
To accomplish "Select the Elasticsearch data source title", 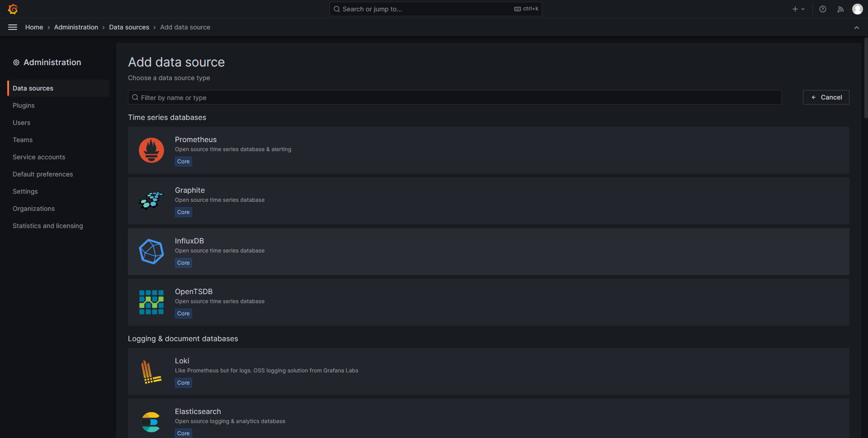I will [198, 411].
